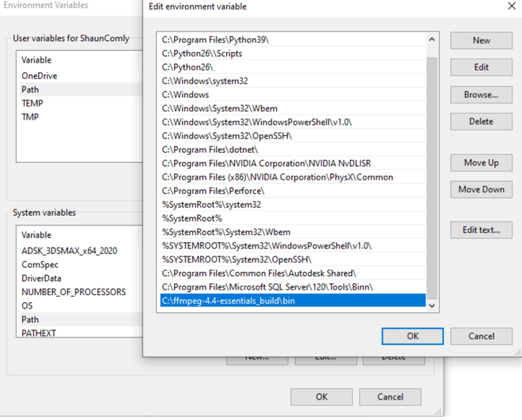The height and width of the screenshot is (420, 522).
Task: Select the C:\Windows entry
Action: tap(293, 94)
